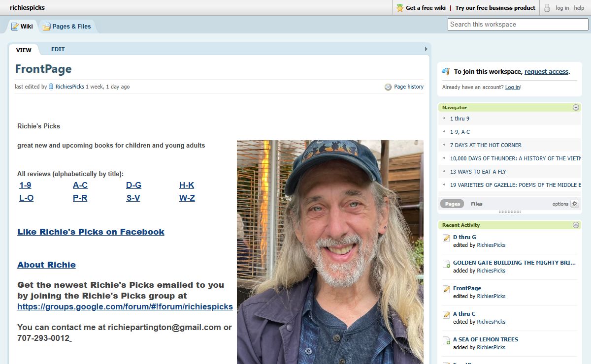Click the pencil icon next to D thru G
Image resolution: width=591 pixels, height=364 pixels.
447,238
